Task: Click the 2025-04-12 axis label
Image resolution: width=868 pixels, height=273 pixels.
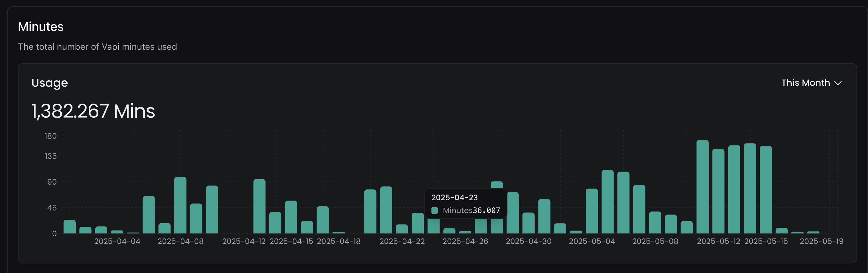Action: (x=244, y=241)
